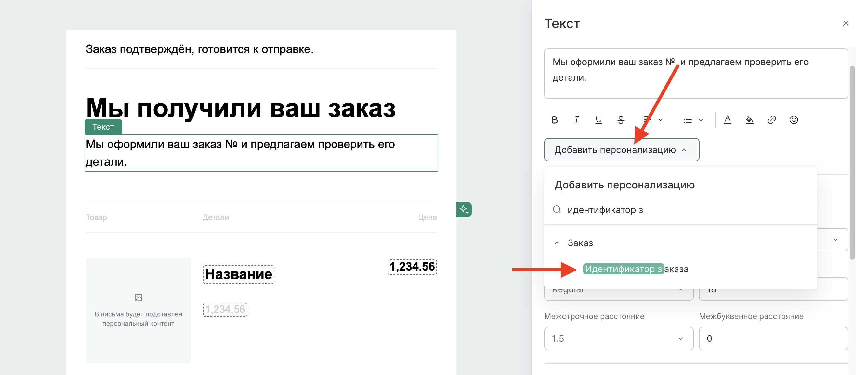This screenshot has width=868, height=375.
Task: Select Идентификатор заказа option
Action: click(x=636, y=269)
